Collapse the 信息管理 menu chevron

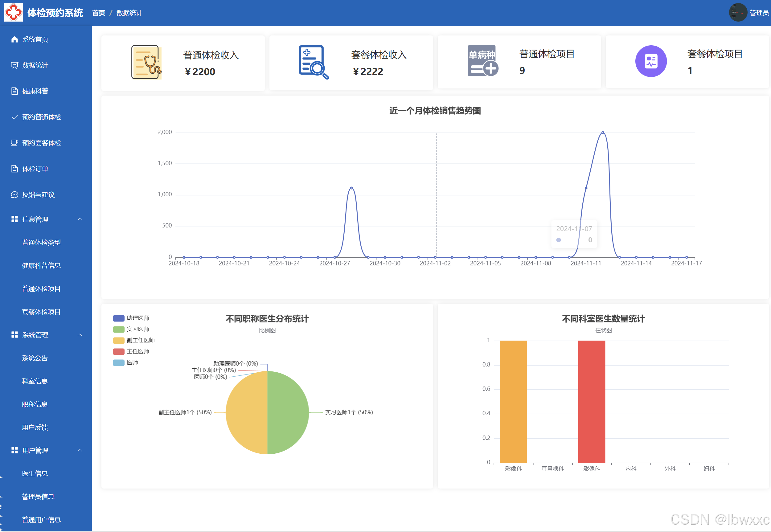pos(80,219)
